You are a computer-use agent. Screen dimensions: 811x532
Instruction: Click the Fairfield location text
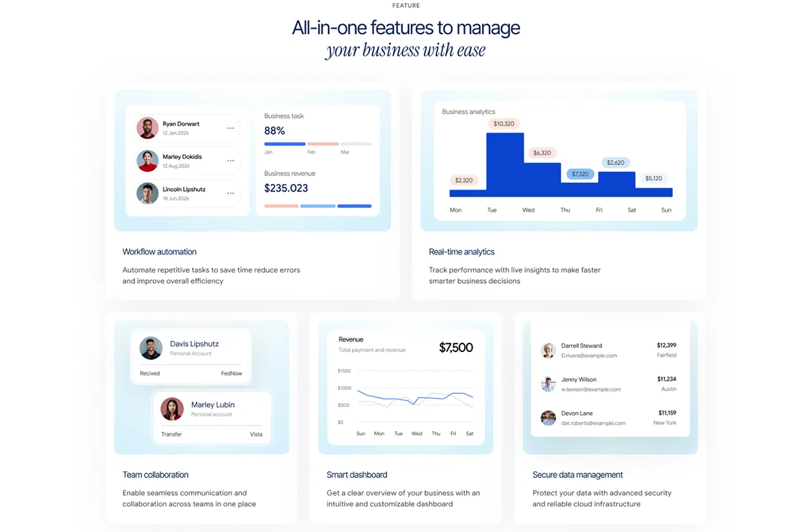click(666, 355)
